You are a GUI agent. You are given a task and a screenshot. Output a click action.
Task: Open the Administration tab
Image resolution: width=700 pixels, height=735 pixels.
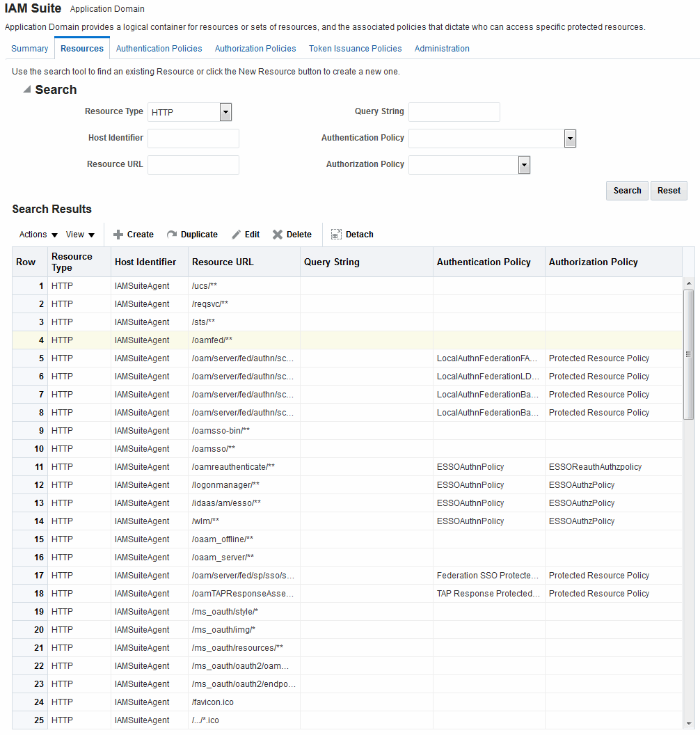pos(442,48)
